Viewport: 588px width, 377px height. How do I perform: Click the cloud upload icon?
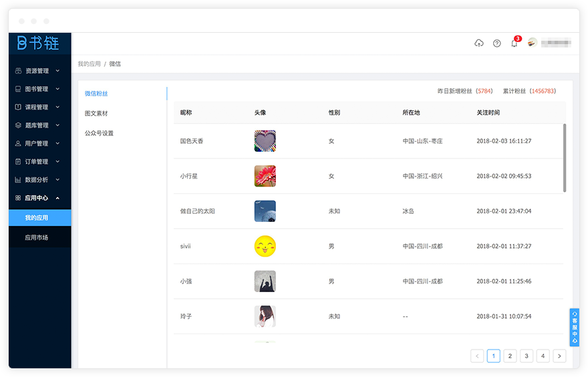pos(479,43)
